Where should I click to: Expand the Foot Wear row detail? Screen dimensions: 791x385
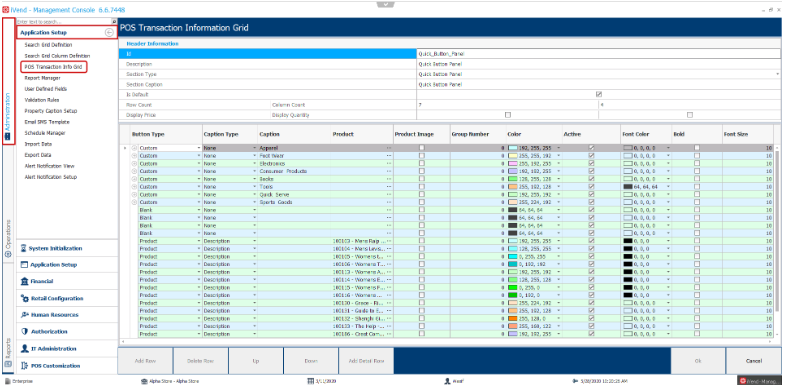click(134, 156)
